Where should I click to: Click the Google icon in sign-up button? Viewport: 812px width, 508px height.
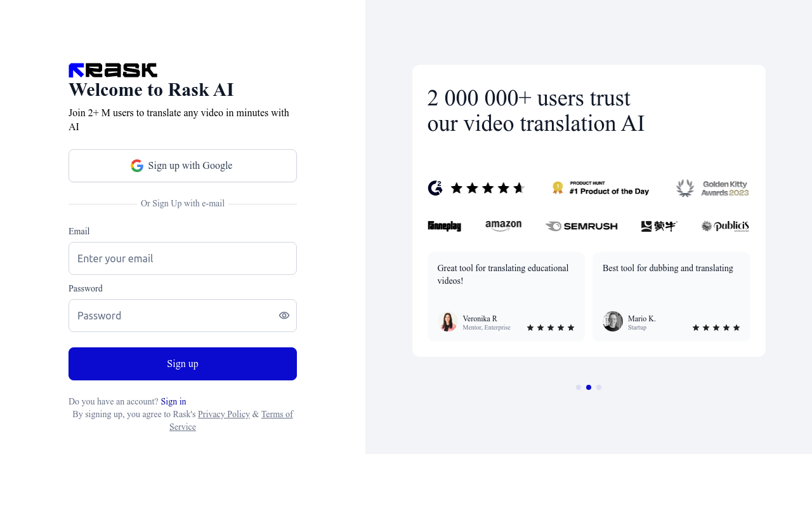pyautogui.click(x=137, y=166)
